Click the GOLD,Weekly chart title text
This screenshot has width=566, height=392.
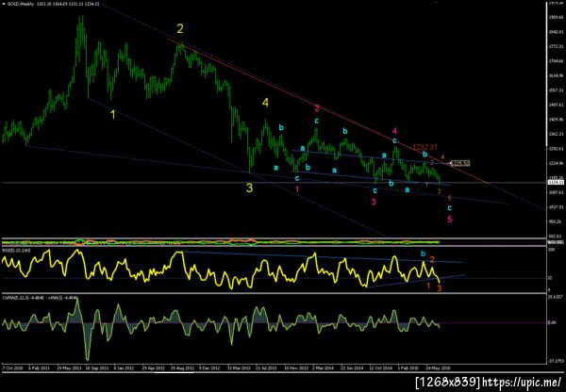[21, 4]
